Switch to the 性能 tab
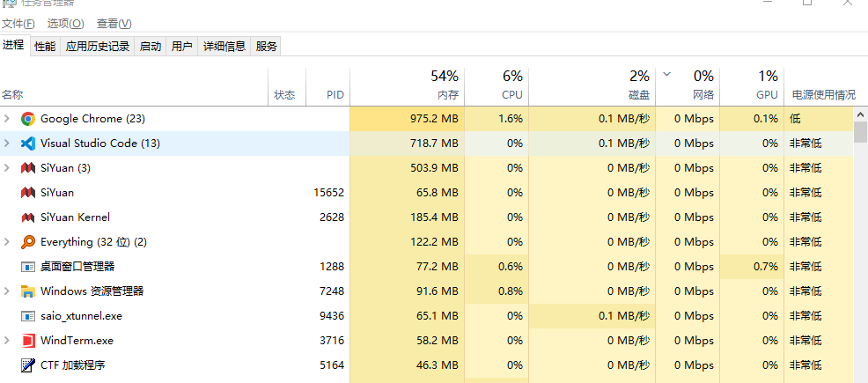Image resolution: width=868 pixels, height=383 pixels. pyautogui.click(x=45, y=47)
